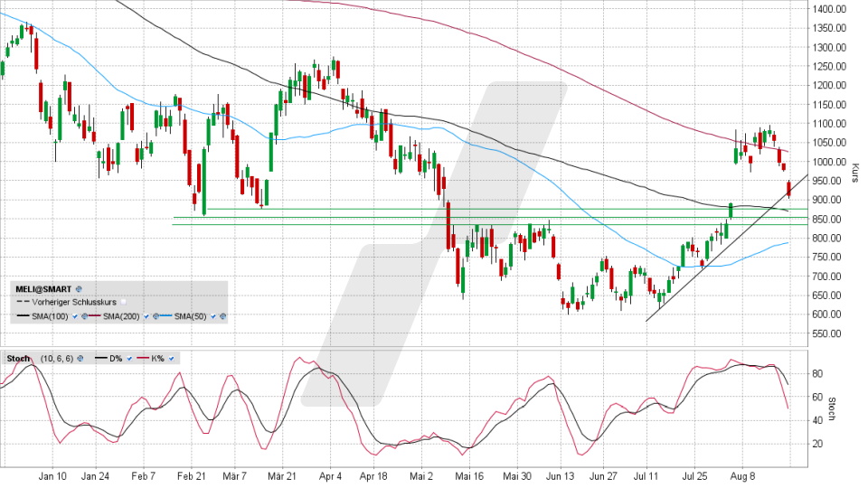Image resolution: width=868 pixels, height=488 pixels.
Task: Click the SMA(200) legend label
Action: [x=121, y=316]
